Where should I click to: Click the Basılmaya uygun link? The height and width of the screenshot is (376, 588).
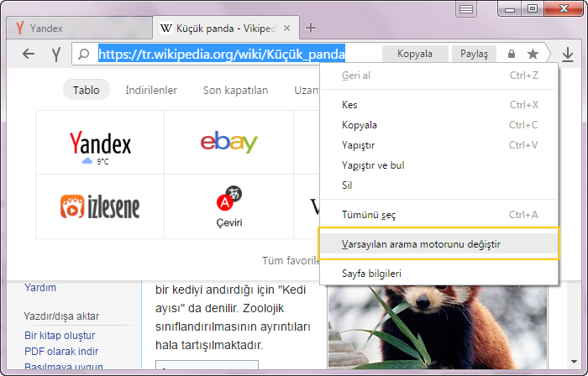pyautogui.click(x=63, y=366)
